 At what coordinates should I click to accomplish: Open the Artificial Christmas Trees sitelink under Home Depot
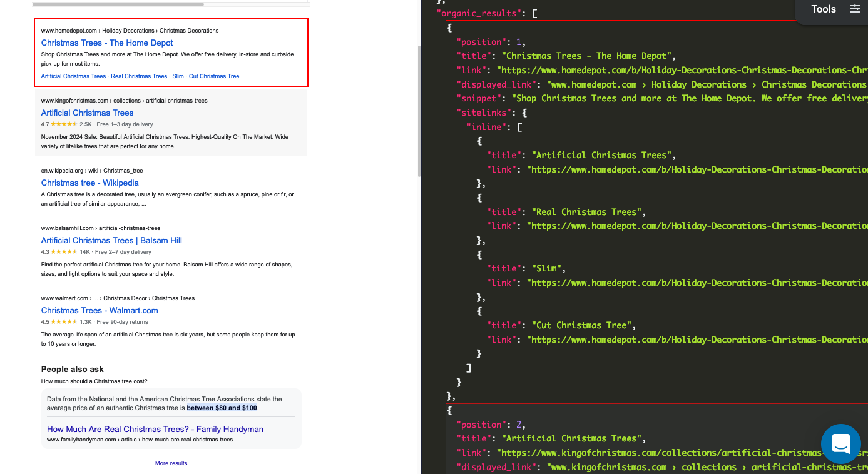(x=73, y=76)
